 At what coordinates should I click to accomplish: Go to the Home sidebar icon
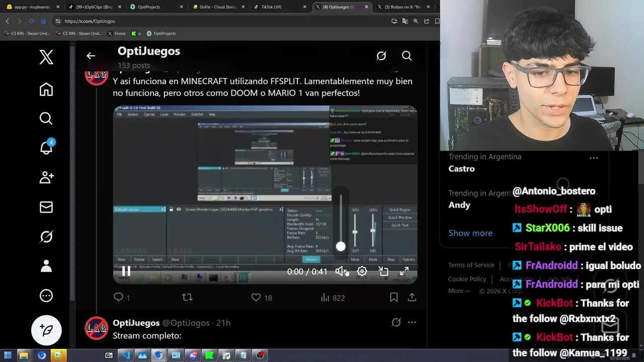[46, 89]
